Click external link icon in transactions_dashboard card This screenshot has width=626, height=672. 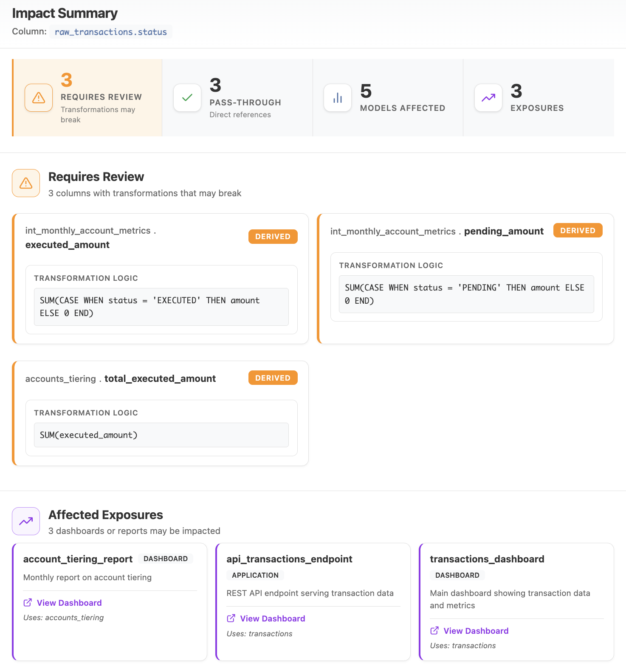coord(434,630)
